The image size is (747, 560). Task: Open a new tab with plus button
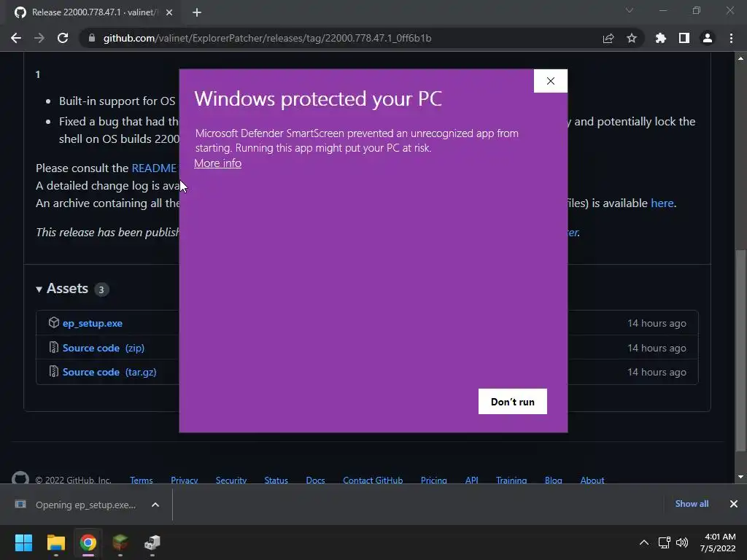(197, 12)
